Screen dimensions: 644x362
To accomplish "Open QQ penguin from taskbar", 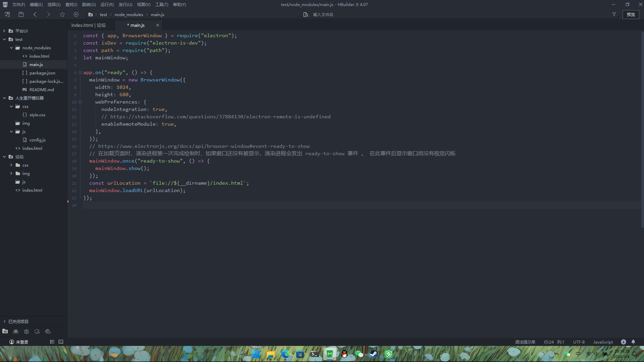I will 344,354.
